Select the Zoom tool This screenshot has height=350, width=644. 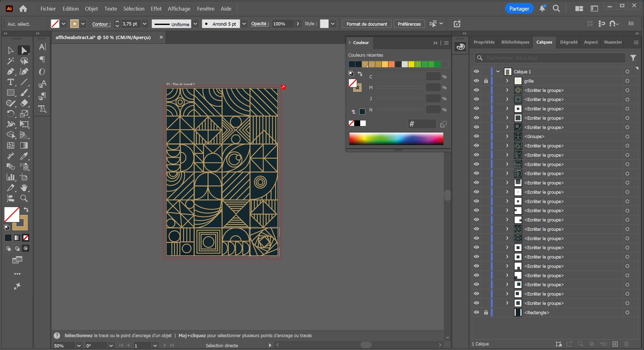tap(24, 199)
